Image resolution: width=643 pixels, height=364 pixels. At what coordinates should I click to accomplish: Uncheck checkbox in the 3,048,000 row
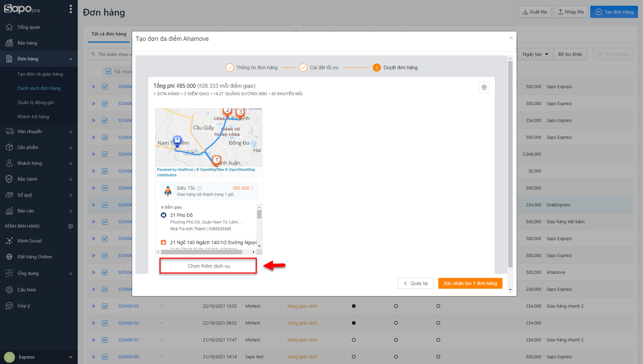105,154
